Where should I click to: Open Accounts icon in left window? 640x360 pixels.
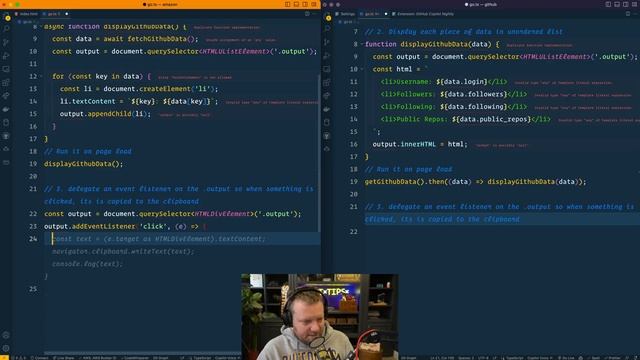[6, 335]
